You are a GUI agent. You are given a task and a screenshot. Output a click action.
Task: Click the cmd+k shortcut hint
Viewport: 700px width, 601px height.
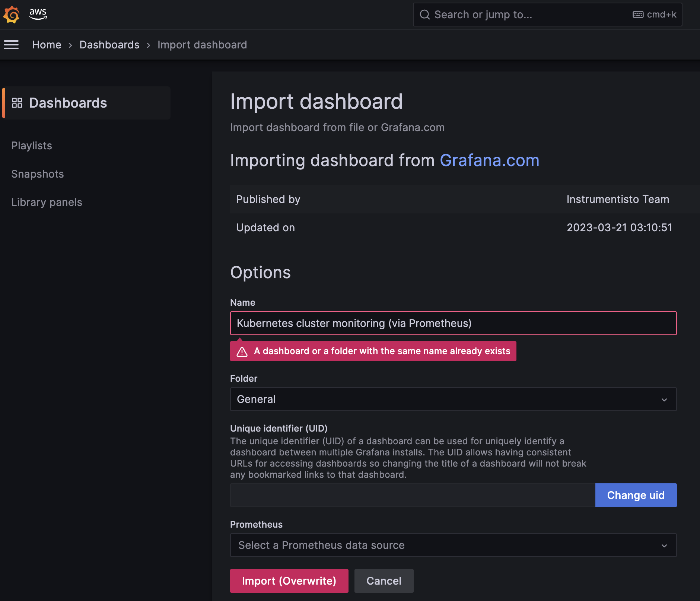point(662,15)
